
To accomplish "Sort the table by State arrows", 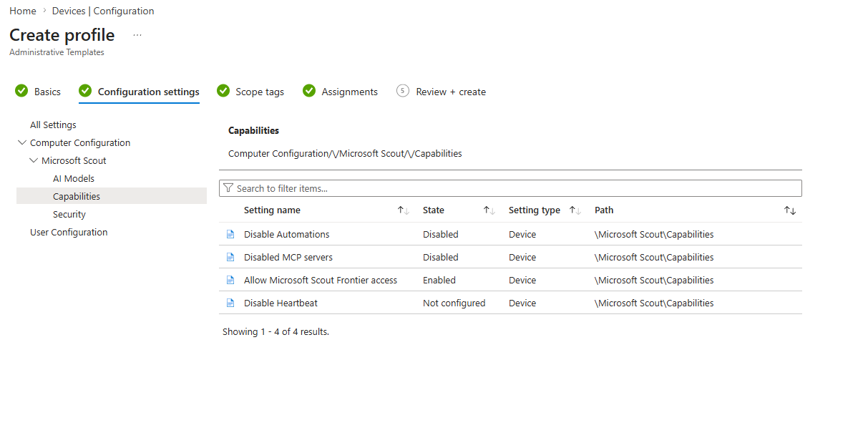I will coord(489,210).
